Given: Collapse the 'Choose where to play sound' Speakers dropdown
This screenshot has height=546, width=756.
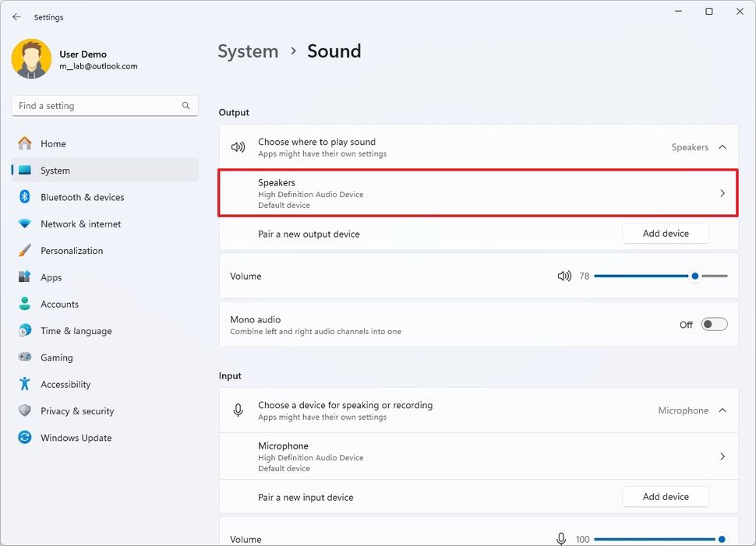Looking at the screenshot, I should click(x=722, y=146).
